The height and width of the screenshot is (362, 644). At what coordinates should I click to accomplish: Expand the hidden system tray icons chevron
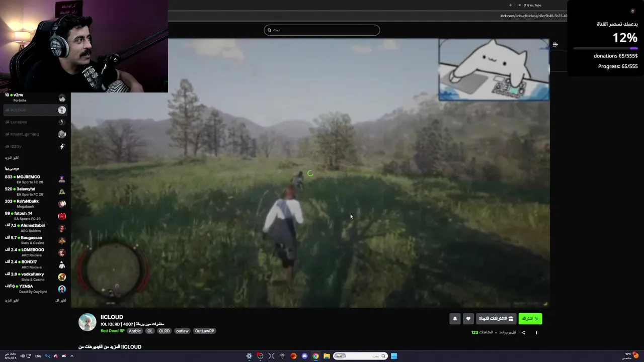[71, 356]
